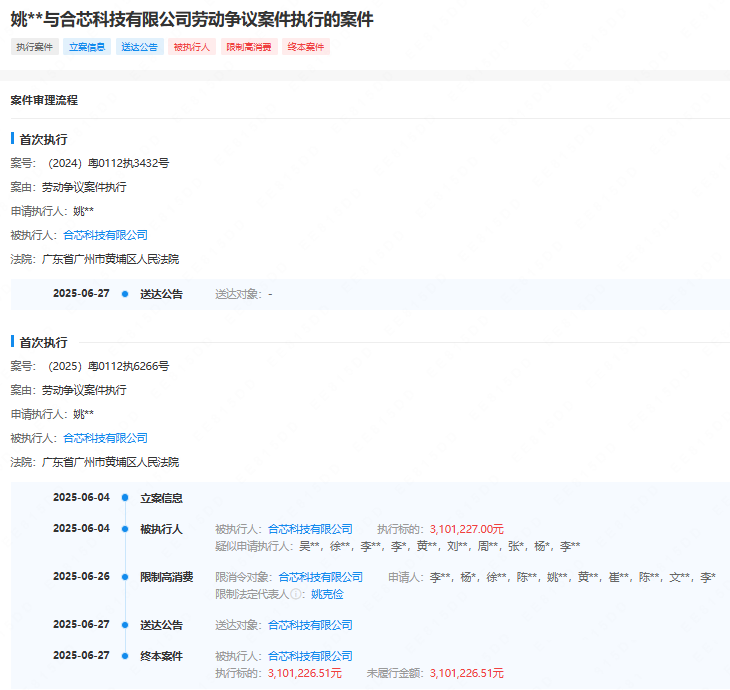Select the 立案信息 tag
Image resolution: width=730 pixels, height=690 pixels.
pos(87,47)
